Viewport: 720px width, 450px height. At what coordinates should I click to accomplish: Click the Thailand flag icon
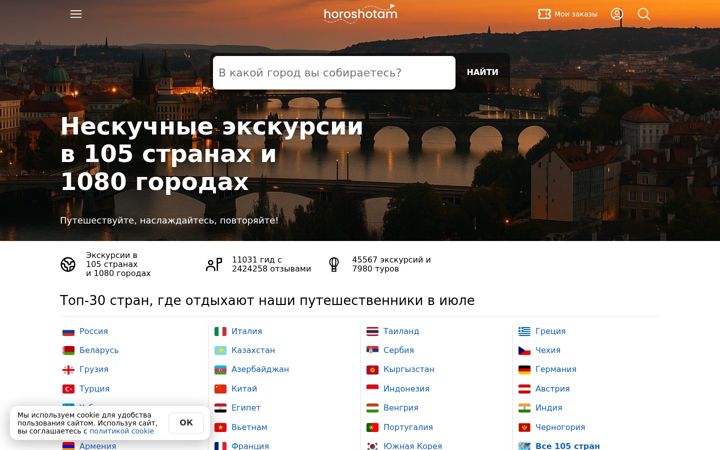click(x=372, y=332)
